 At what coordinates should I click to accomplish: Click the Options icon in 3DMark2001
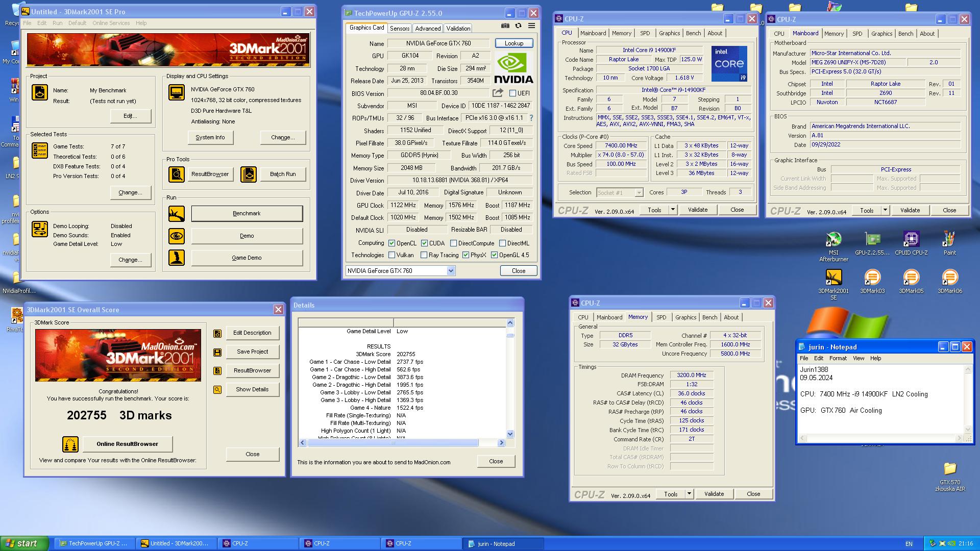(40, 229)
